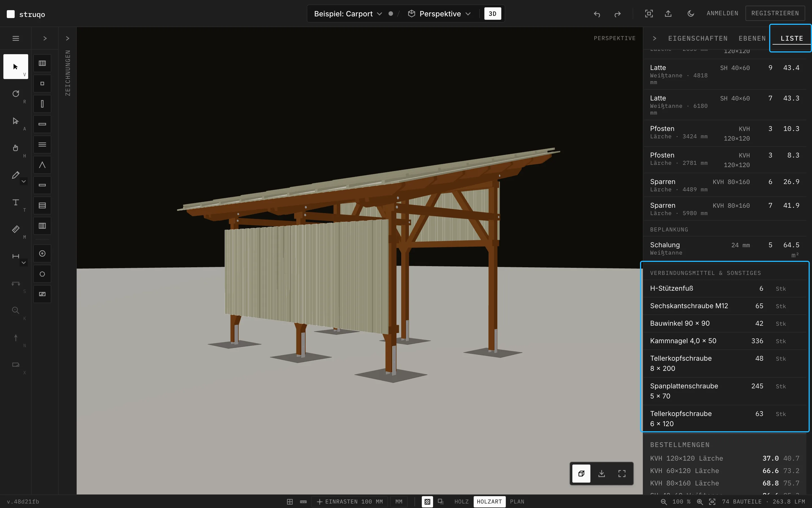Zoom out with the minus magnifier
812x508 pixels.
coord(664,502)
